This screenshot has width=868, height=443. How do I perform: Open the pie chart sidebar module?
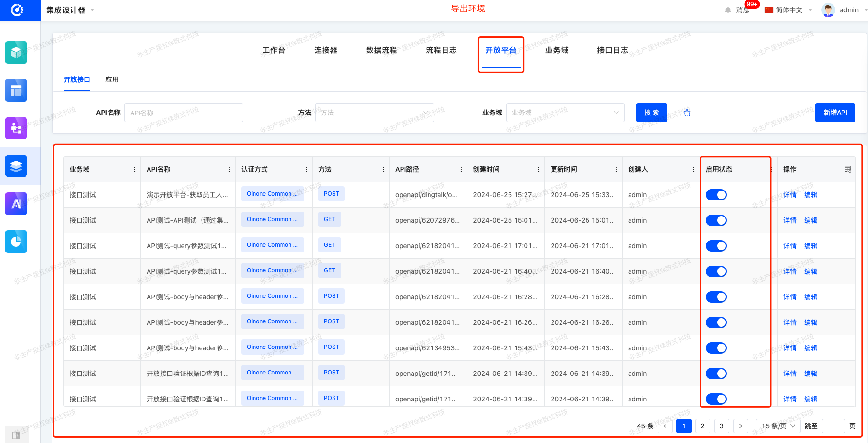(16, 242)
